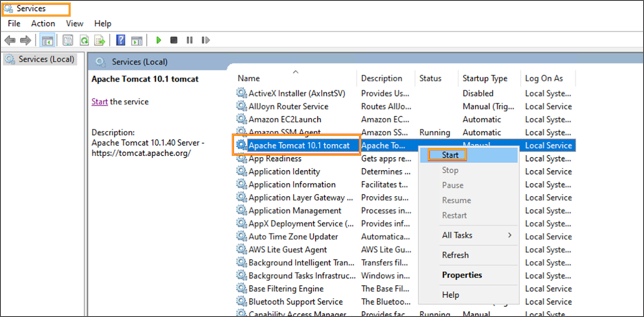Image resolution: width=644 pixels, height=317 pixels.
Task: Click the 'Routes AllJo...' description cell
Action: (386, 106)
